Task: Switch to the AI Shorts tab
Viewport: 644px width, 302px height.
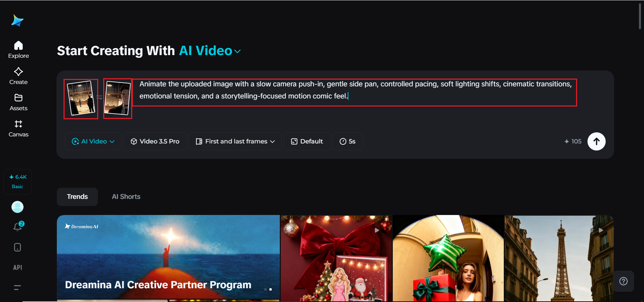Action: click(x=126, y=197)
